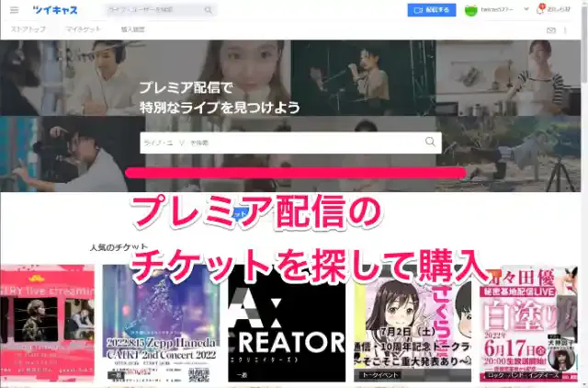Open the mail envelope icon
The image size is (588, 388).
[x=551, y=30]
